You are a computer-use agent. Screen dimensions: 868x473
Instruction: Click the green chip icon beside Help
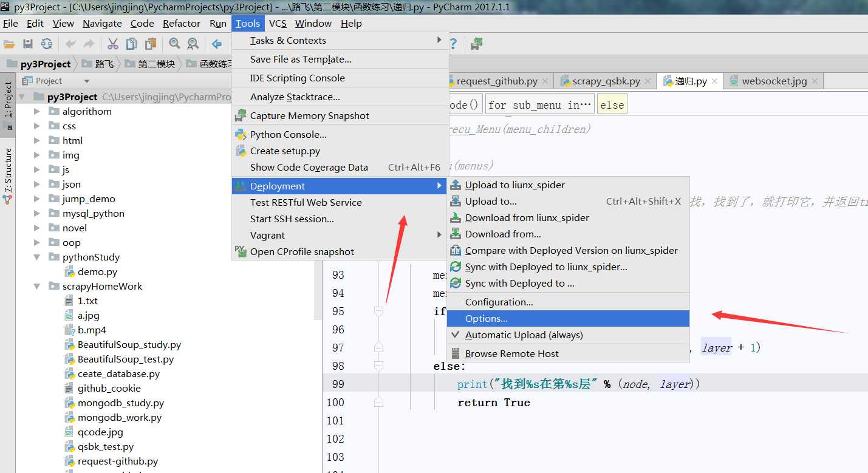(x=477, y=44)
